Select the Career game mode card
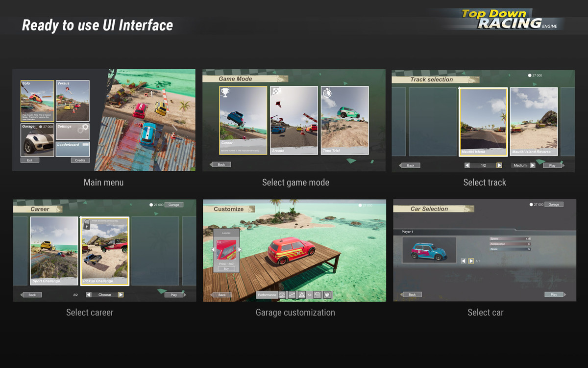Image resolution: width=588 pixels, height=368 pixels. [244, 121]
